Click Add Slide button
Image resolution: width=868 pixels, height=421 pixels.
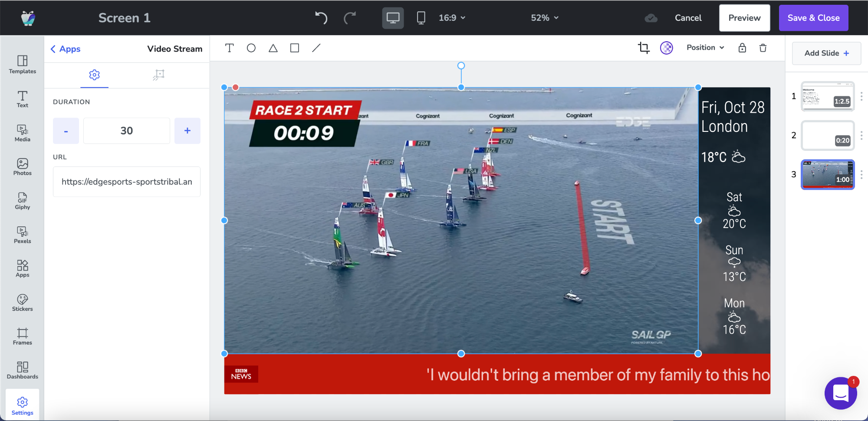tap(826, 53)
